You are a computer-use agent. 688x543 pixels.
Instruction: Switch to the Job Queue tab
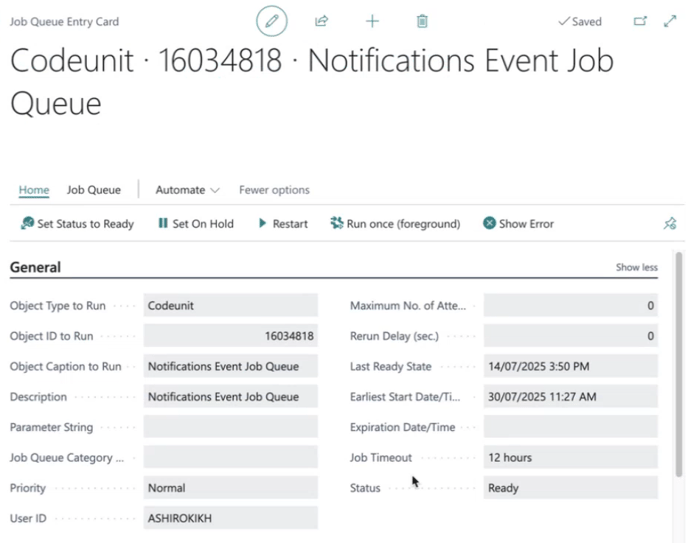[x=93, y=190]
